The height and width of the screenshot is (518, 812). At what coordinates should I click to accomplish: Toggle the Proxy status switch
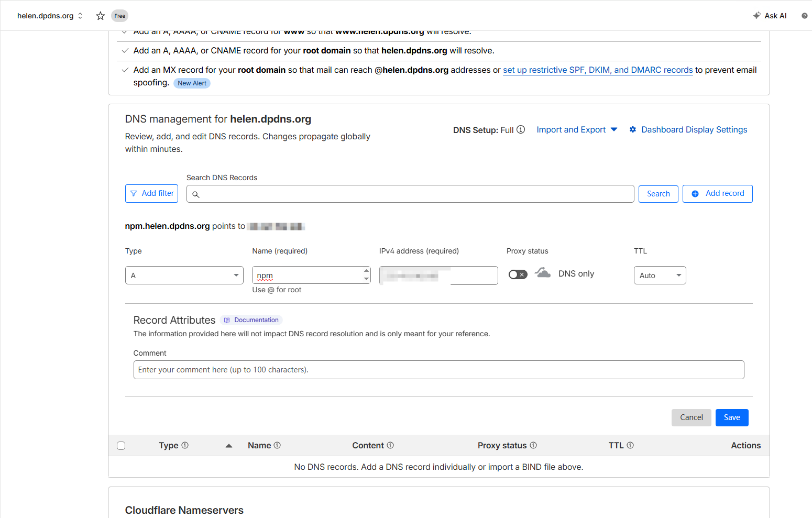tap(518, 274)
